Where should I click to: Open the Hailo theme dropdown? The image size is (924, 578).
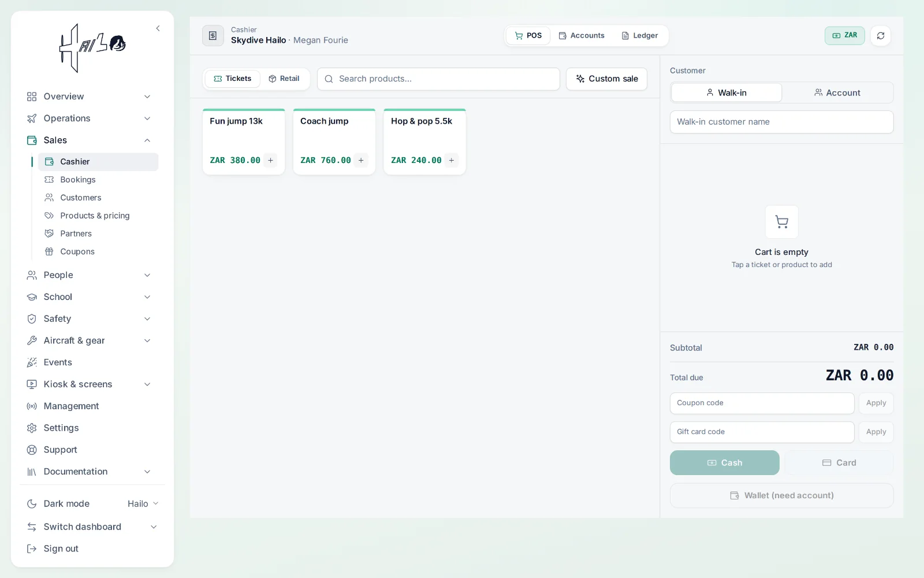pyautogui.click(x=143, y=504)
